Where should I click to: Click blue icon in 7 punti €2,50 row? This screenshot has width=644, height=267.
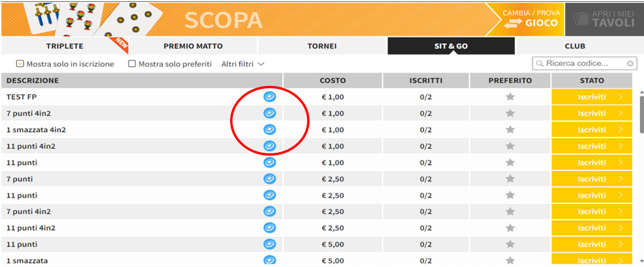coord(269,179)
